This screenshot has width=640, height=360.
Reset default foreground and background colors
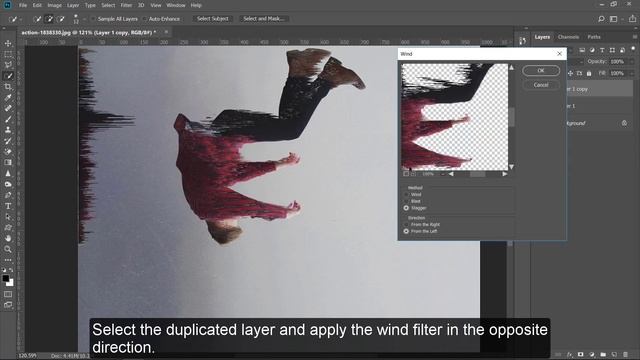click(4, 270)
